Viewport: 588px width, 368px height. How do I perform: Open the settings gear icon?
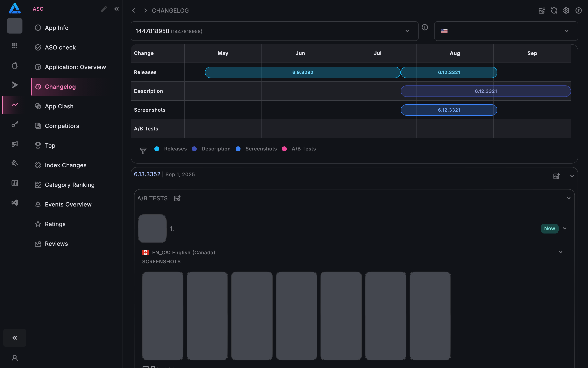[x=566, y=10]
